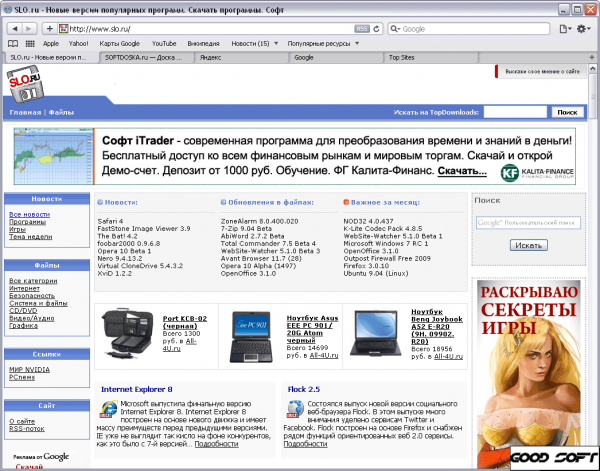The width and height of the screenshot is (600, 471).
Task: Open the МИР NVIDIA link
Action: pyautogui.click(x=29, y=370)
